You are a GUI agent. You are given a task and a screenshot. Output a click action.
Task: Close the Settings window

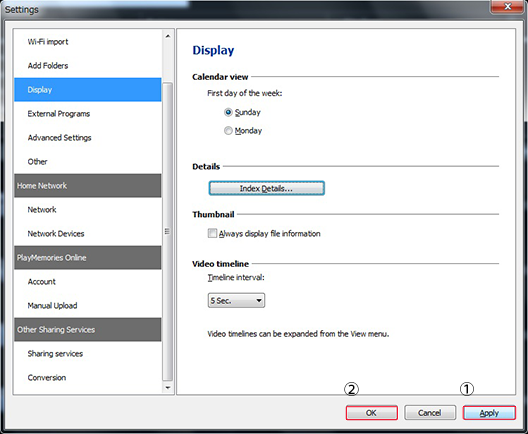508,6
